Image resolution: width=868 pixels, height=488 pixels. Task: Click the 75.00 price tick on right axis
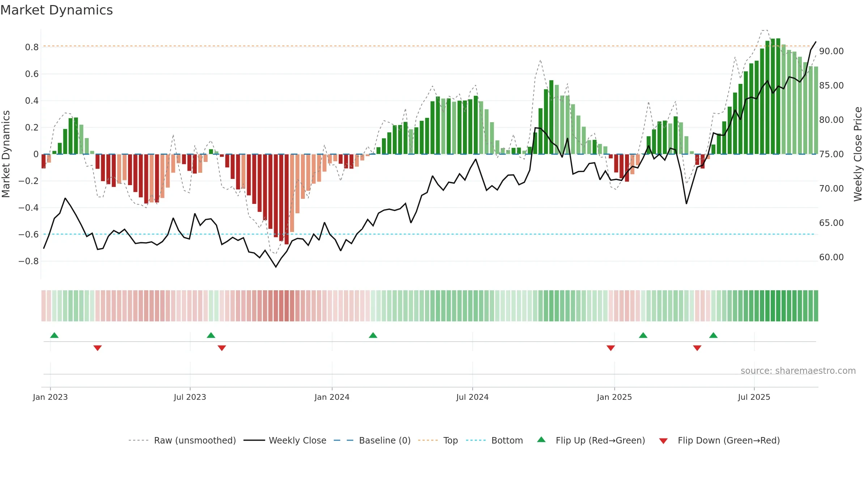click(831, 154)
